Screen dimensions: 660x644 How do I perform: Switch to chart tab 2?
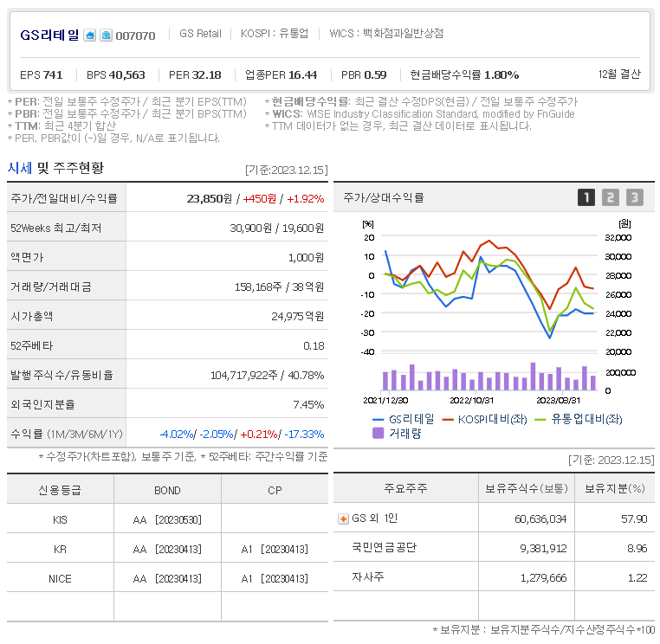(x=611, y=197)
